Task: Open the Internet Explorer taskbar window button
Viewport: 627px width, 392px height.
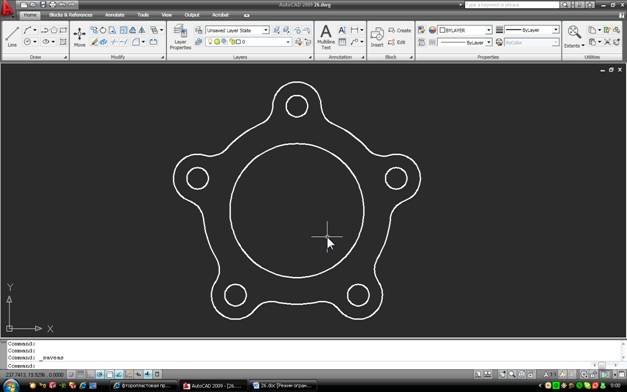Action: click(144, 386)
